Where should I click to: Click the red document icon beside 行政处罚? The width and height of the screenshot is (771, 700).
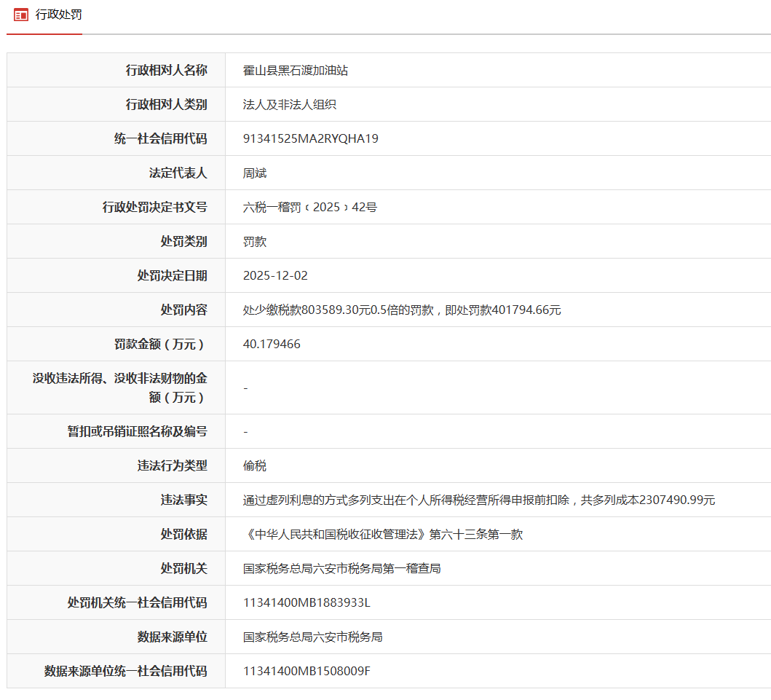click(22, 15)
